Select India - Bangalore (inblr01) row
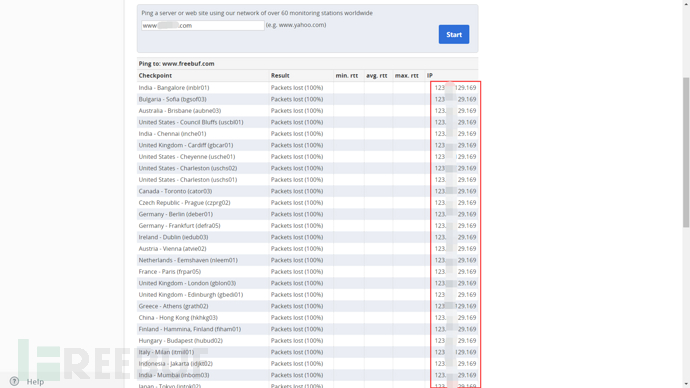 pyautogui.click(x=307, y=88)
